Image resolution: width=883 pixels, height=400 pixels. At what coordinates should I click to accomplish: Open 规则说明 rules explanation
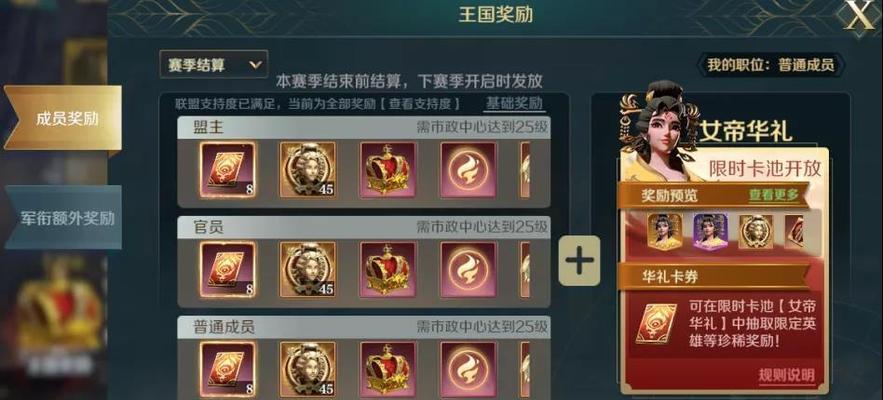coord(786,376)
